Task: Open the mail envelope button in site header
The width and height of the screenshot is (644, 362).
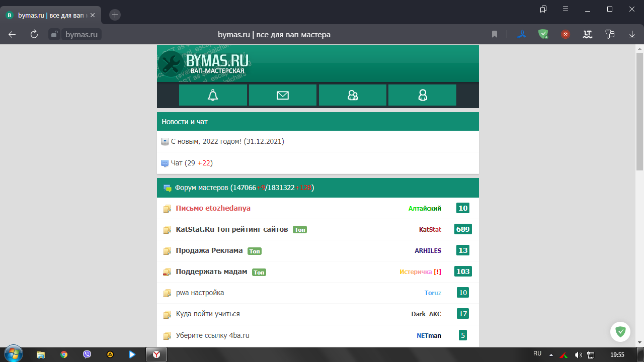Action: coord(282,95)
